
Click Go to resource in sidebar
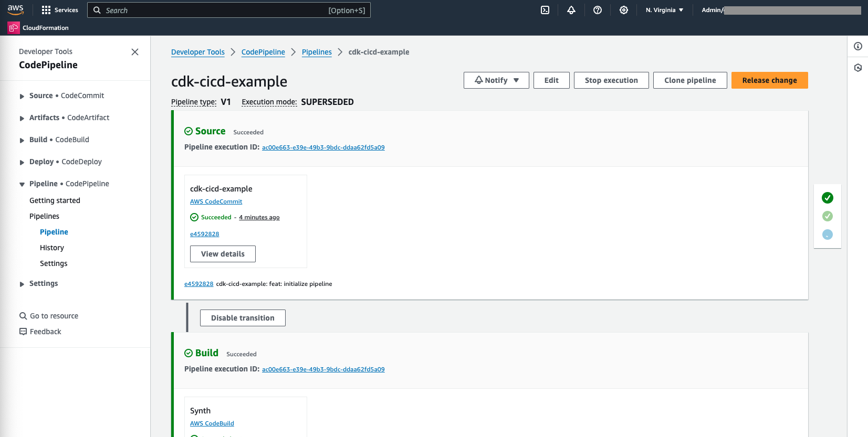[x=54, y=316]
